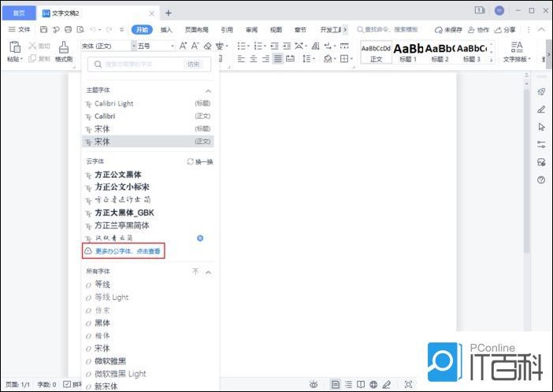Click the help question mark in right sidebar

tap(541, 180)
